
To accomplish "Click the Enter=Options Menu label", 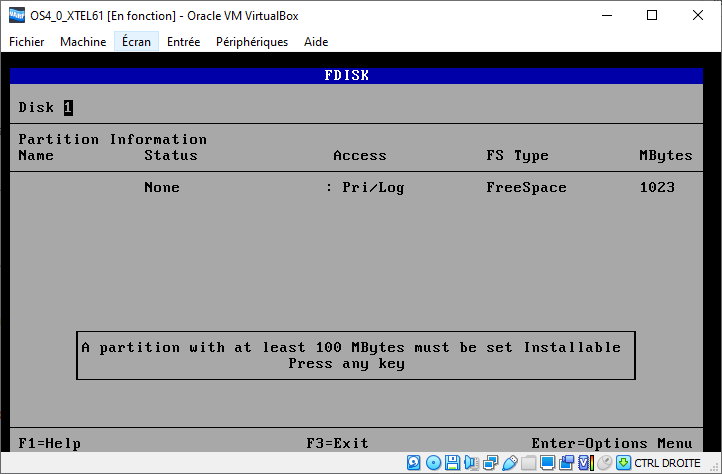I will [x=611, y=443].
